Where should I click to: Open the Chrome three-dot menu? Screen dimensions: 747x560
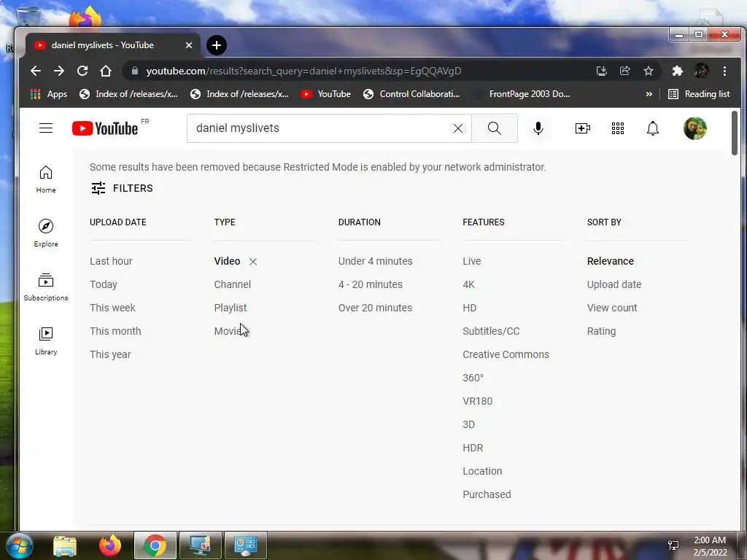click(724, 71)
